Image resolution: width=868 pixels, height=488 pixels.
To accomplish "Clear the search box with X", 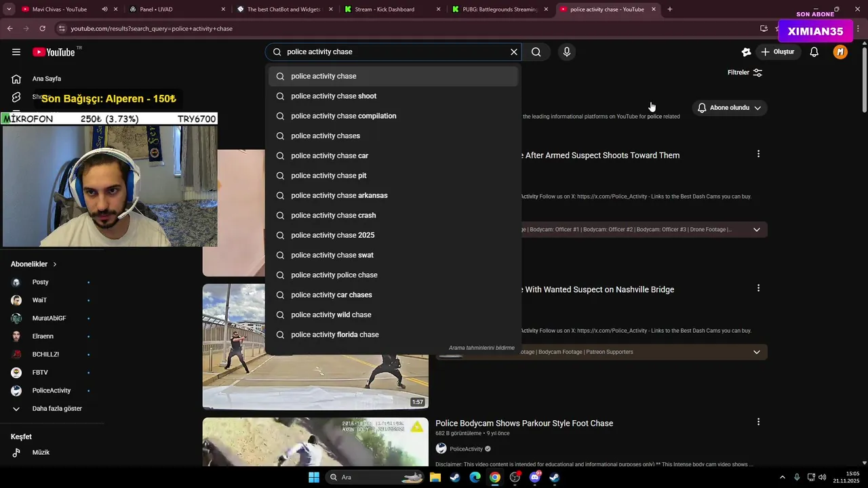I will click(514, 52).
